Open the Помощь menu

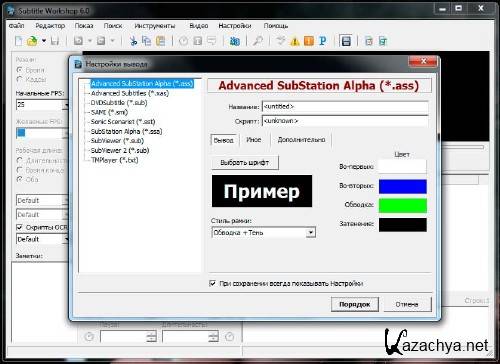pos(276,26)
